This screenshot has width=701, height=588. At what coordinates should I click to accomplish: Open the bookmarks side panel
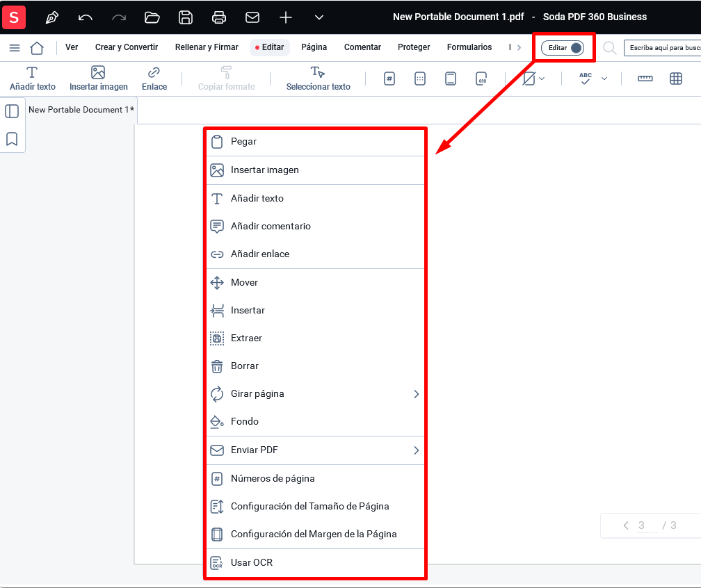12,139
